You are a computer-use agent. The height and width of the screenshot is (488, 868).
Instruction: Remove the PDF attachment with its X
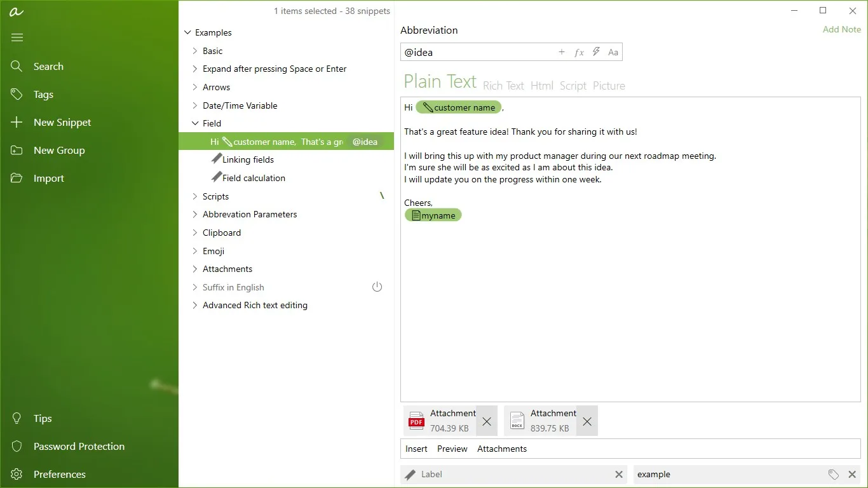pyautogui.click(x=487, y=421)
